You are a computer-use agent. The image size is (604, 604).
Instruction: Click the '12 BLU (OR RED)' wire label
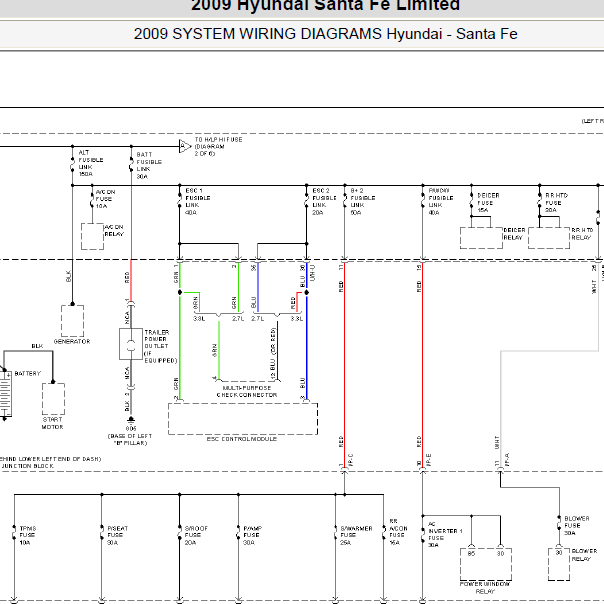pos(273,354)
